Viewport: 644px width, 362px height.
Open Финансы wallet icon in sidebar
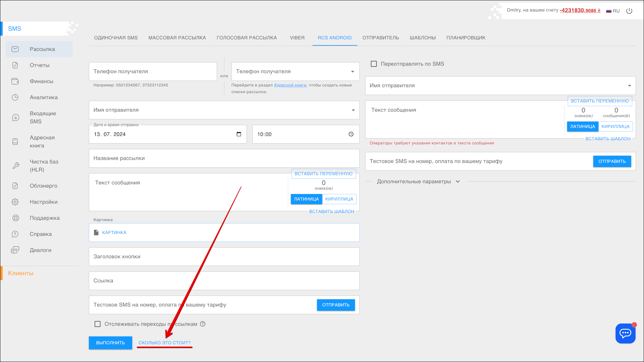15,81
